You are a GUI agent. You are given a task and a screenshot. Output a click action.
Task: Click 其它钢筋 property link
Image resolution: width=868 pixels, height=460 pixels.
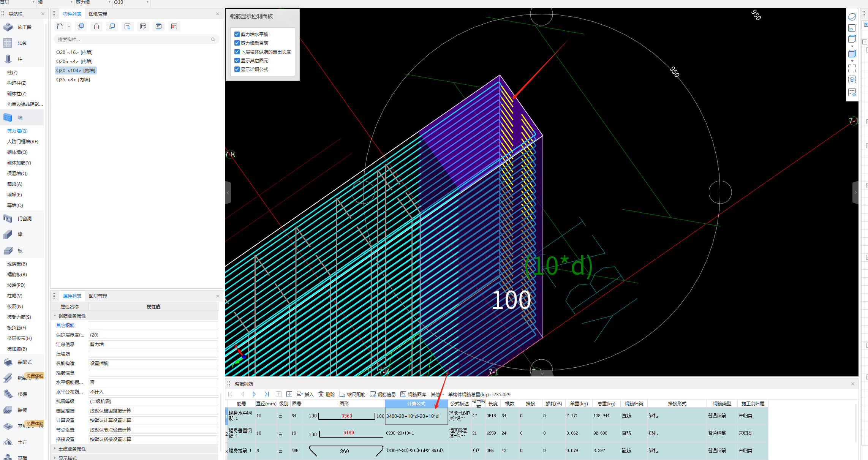pyautogui.click(x=65, y=325)
